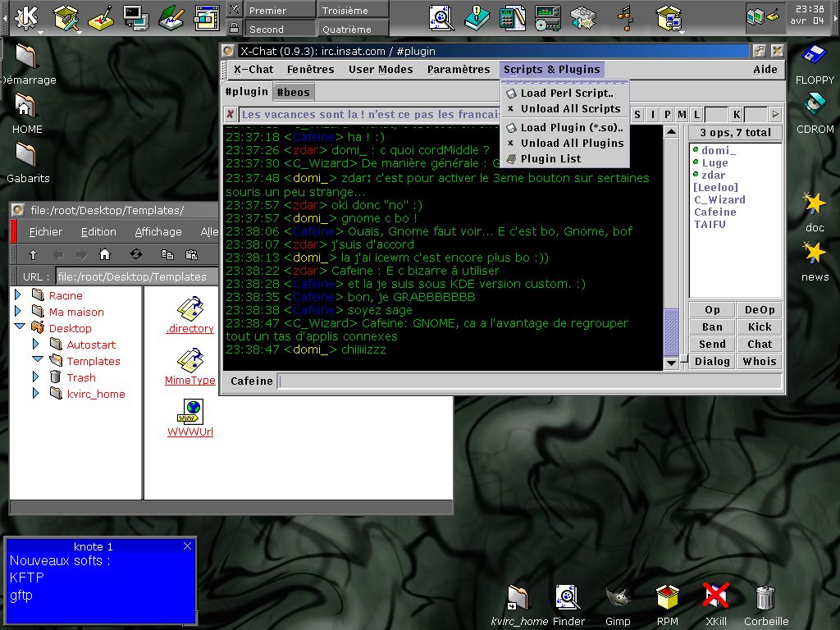
Task: Expand the Autostart tree node
Action: click(x=35, y=344)
